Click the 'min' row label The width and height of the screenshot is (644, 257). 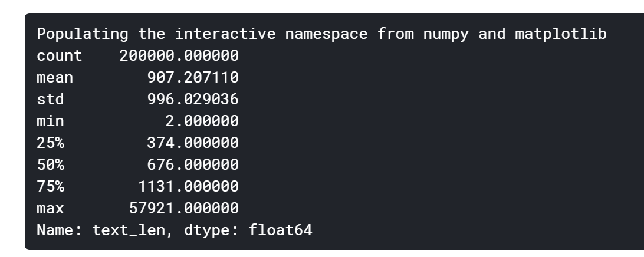(x=50, y=121)
